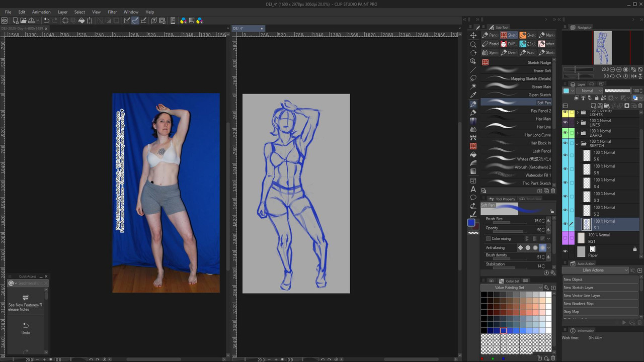Open the Filter menu
Viewport: 644px width, 362px height.
112,12
